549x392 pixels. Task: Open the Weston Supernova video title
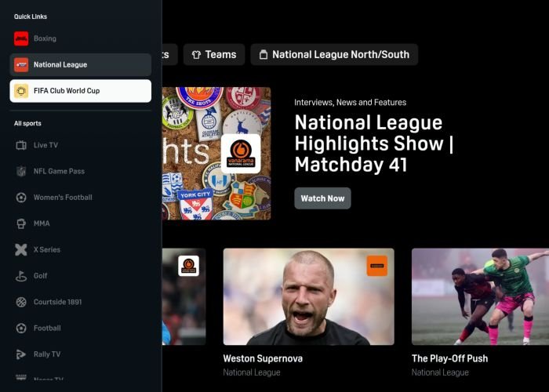pos(263,358)
